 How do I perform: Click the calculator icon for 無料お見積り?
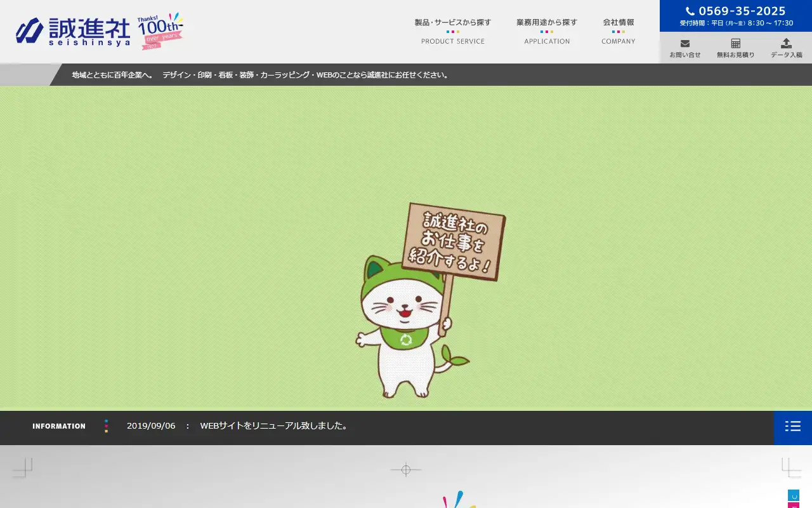pos(736,44)
